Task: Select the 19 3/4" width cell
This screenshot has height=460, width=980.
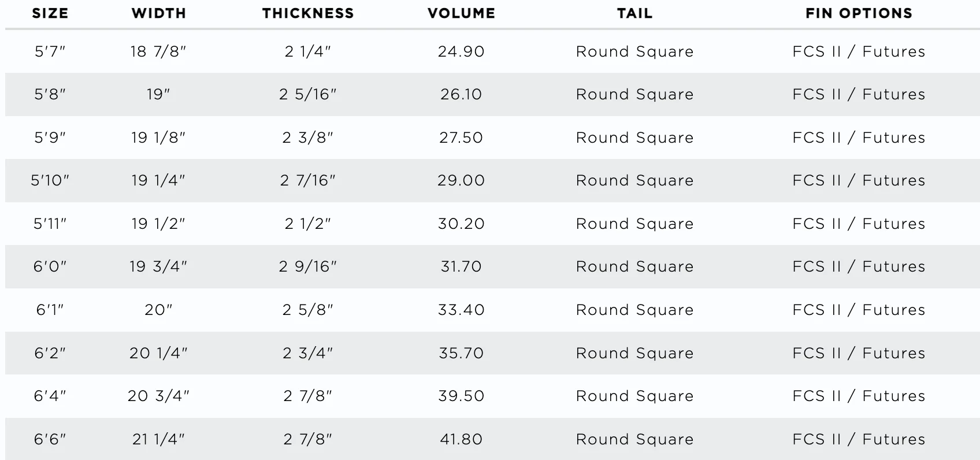Action: coord(158,266)
